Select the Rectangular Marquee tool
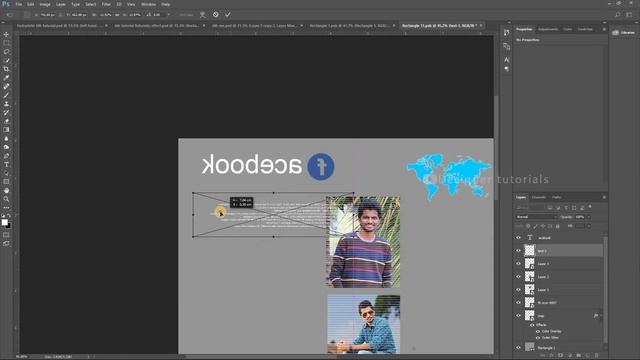Viewport: 640px width, 360px height. [6, 43]
